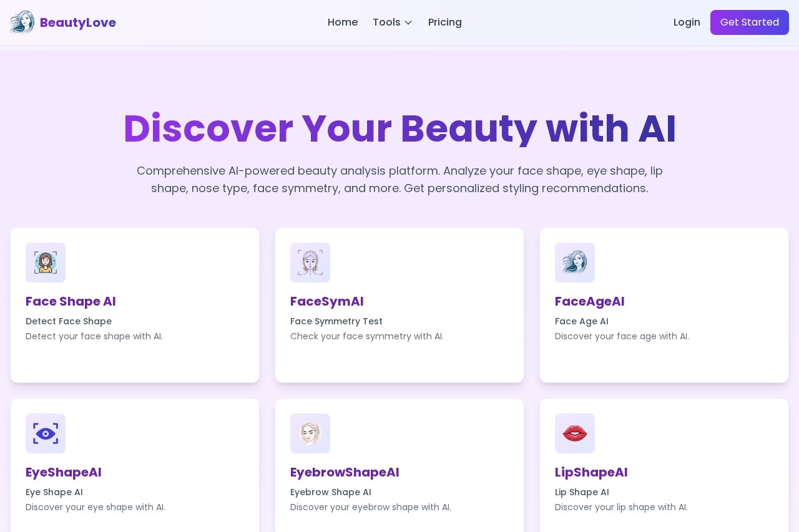The height and width of the screenshot is (532, 799).
Task: Click the LipShapeAI red lips icon
Action: 575,433
